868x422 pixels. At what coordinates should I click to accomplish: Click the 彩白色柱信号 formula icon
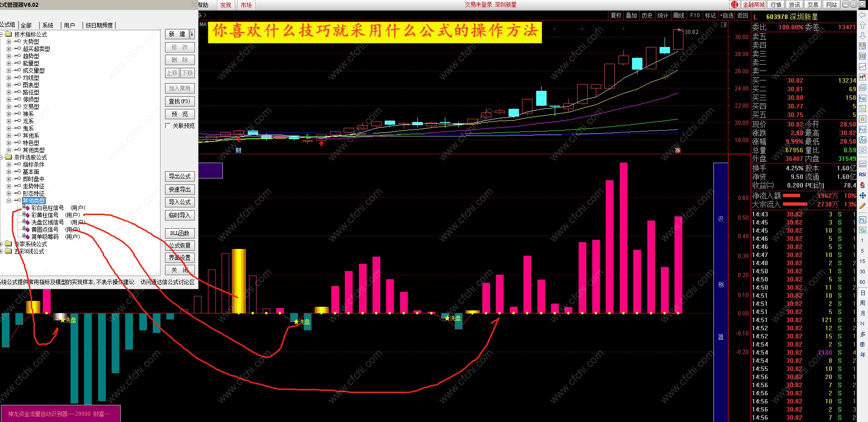[x=26, y=208]
